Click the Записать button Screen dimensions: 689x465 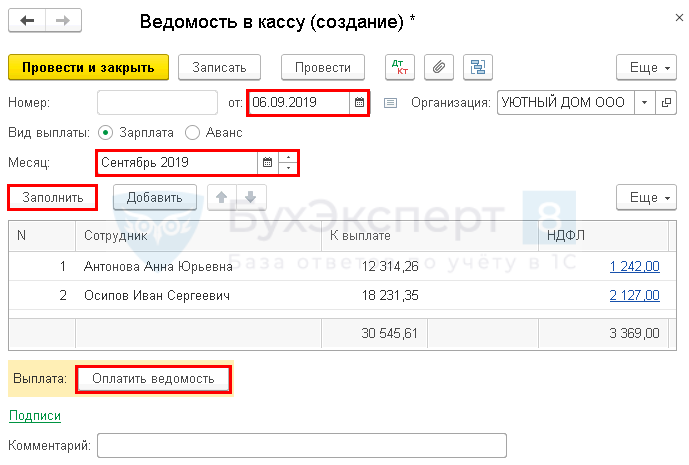click(x=219, y=67)
